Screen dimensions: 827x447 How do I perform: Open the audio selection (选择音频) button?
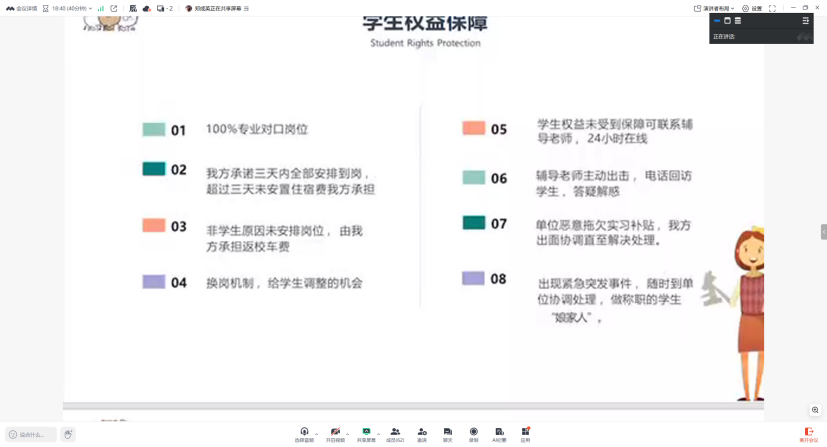304,433
